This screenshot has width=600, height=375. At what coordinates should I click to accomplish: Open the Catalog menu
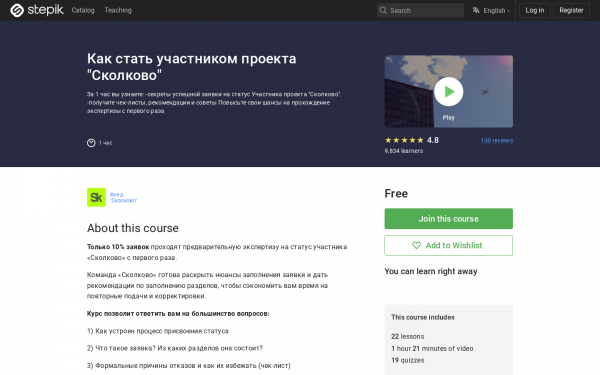[x=83, y=10]
